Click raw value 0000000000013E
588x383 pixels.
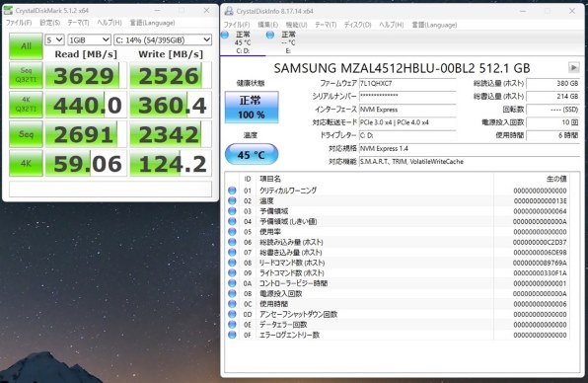540,201
